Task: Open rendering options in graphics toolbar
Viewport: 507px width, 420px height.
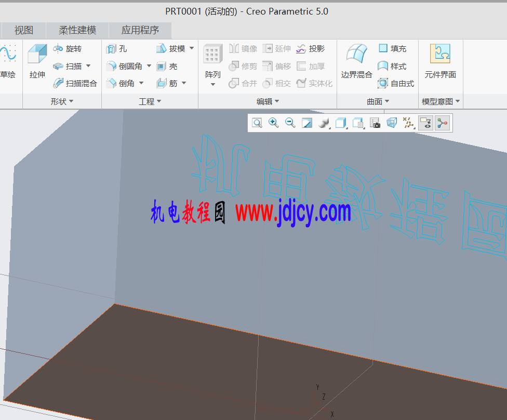Action: [324, 123]
